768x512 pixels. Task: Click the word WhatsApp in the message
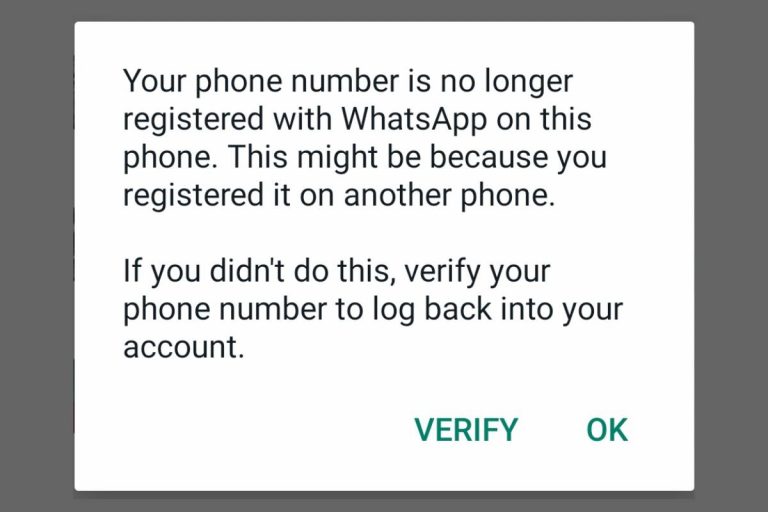[x=414, y=120]
